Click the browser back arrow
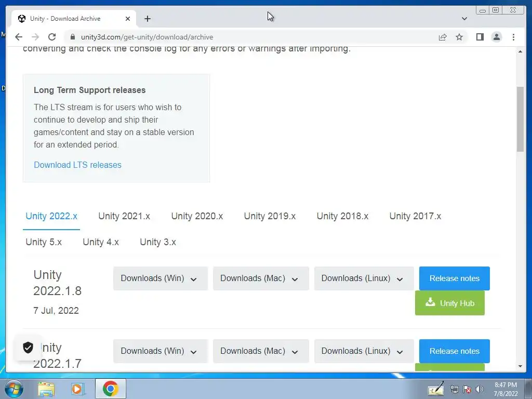Viewport: 532px width, 399px height. (19, 37)
